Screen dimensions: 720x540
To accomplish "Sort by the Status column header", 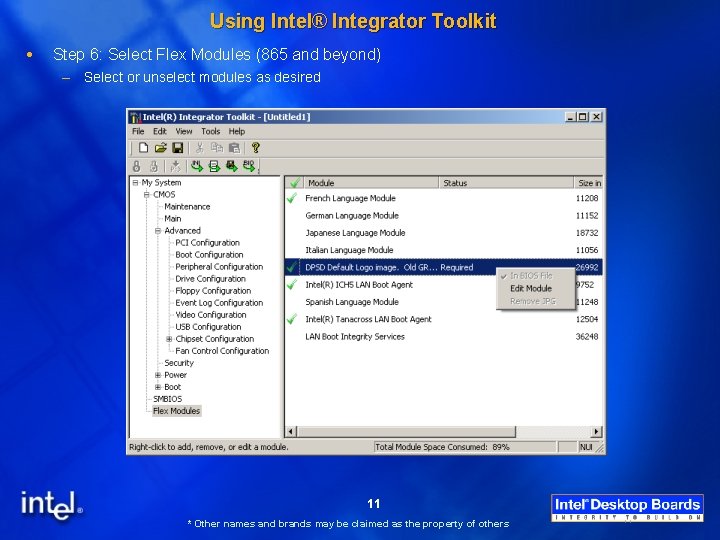I will pyautogui.click(x=506, y=183).
